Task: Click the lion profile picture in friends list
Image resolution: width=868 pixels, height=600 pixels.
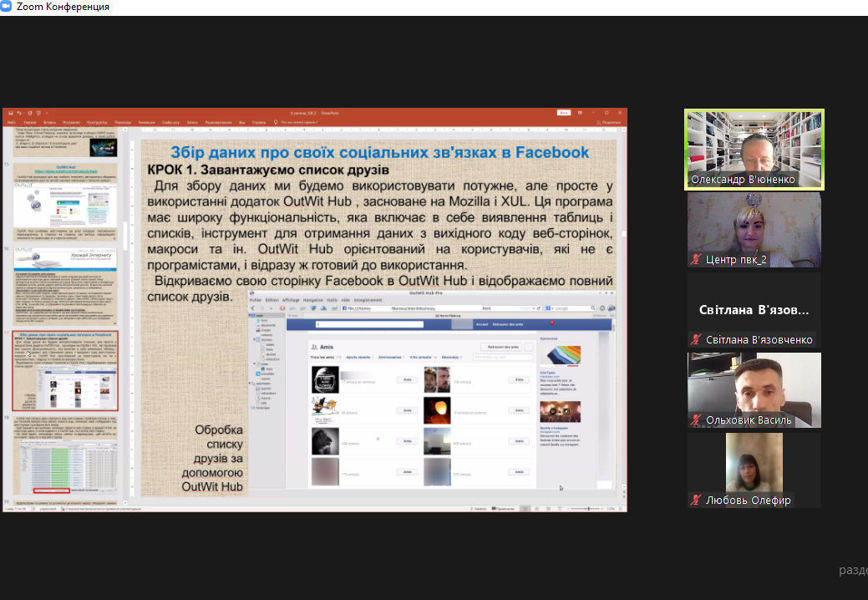Action: click(325, 441)
